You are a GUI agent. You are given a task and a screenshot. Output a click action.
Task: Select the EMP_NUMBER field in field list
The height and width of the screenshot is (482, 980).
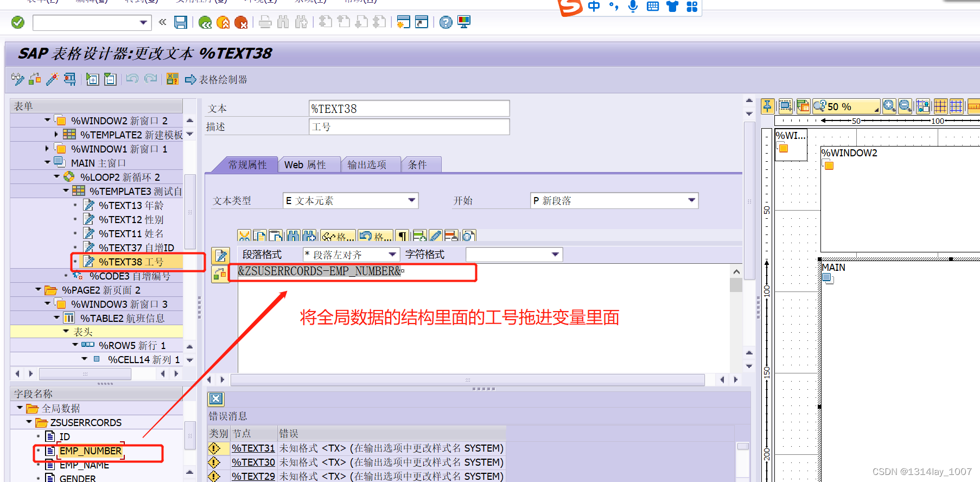(90, 451)
